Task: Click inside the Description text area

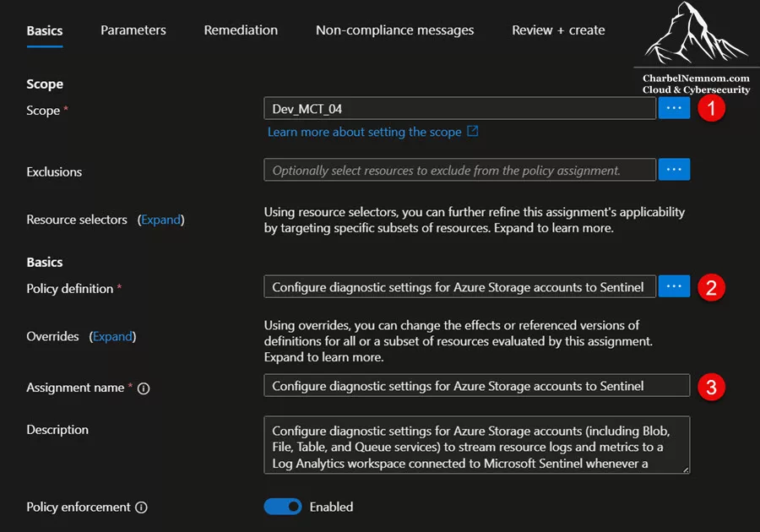Action: (x=477, y=445)
